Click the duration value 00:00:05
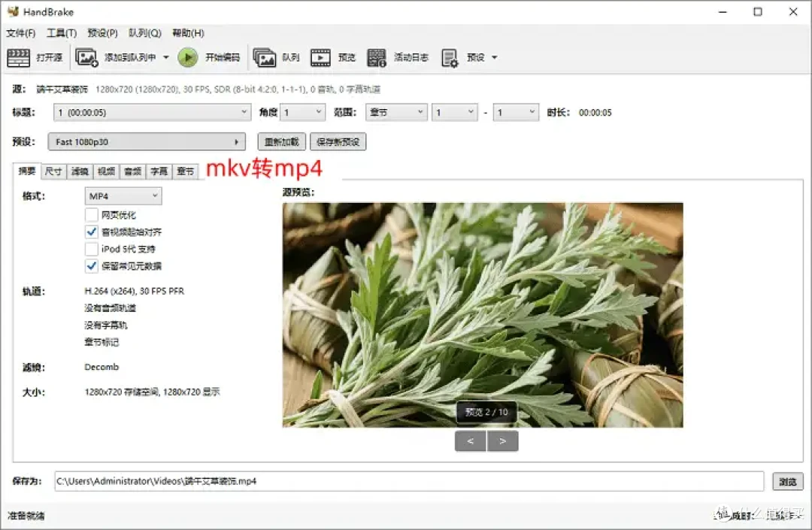The width and height of the screenshot is (812, 530). click(x=595, y=112)
